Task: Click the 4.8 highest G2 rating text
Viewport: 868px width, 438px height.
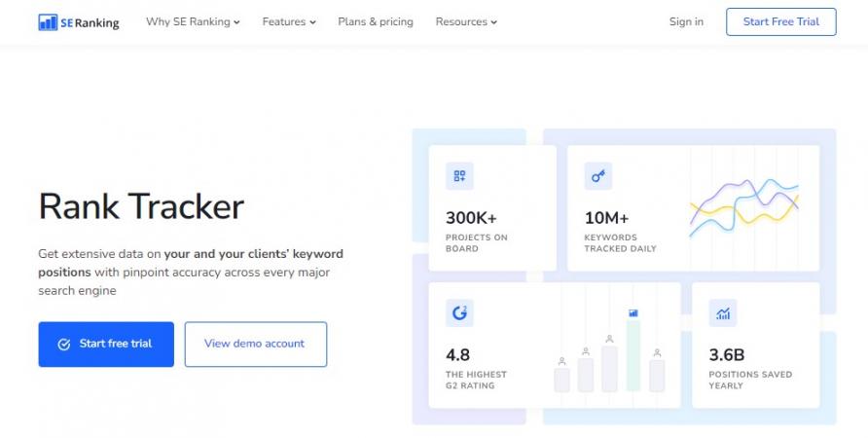Action: click(x=476, y=368)
